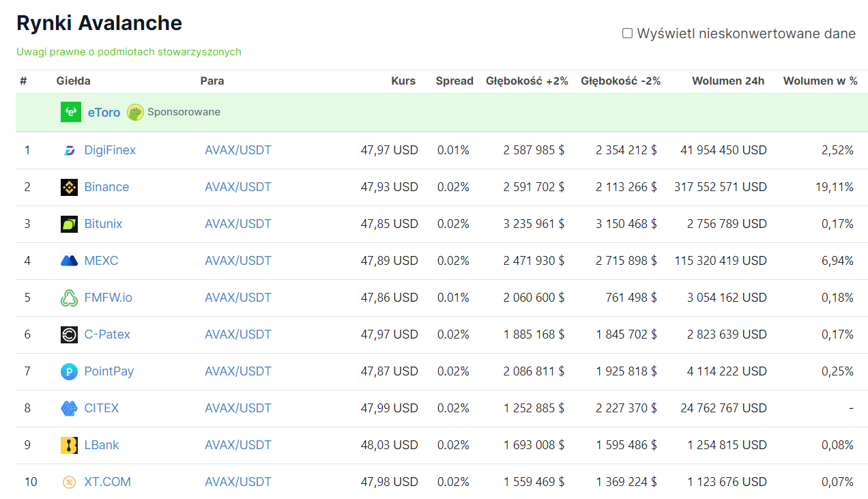868x499 pixels.
Task: Click the LBank exchange logo
Action: (x=69, y=445)
